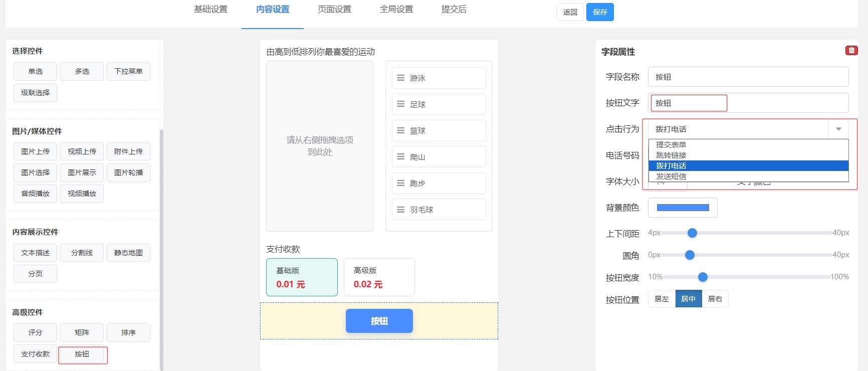The width and height of the screenshot is (868, 371).
Task: Click drag handle icon beside 羽毛球
Action: [400, 210]
